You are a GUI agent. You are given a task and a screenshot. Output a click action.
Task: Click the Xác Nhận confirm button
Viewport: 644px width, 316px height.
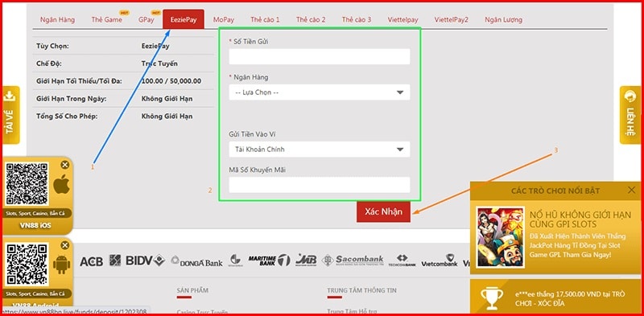383,211
